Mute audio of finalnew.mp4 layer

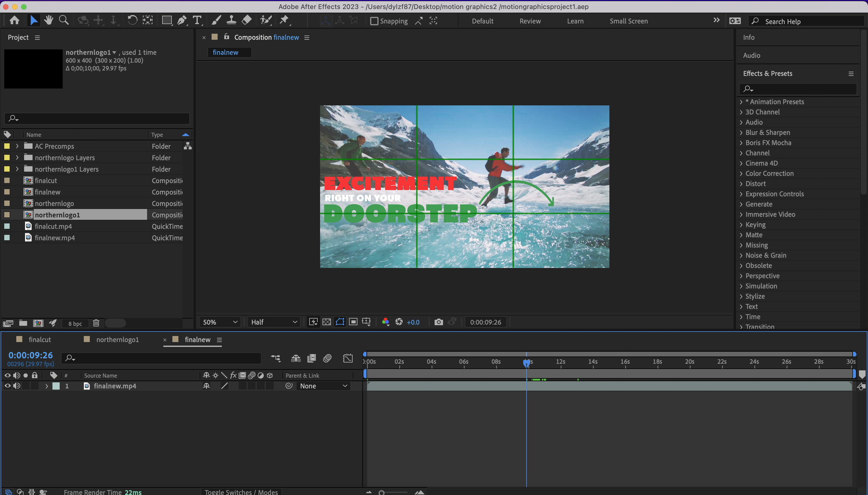click(x=16, y=386)
